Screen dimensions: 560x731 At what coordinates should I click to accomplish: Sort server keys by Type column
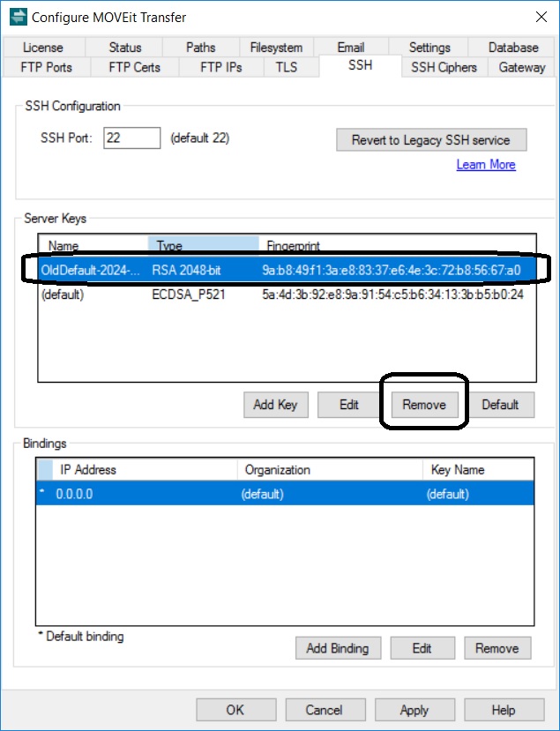tap(204, 246)
